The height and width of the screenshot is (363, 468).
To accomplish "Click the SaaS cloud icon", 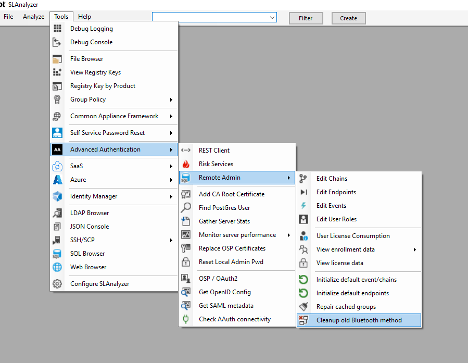I will (57, 166).
